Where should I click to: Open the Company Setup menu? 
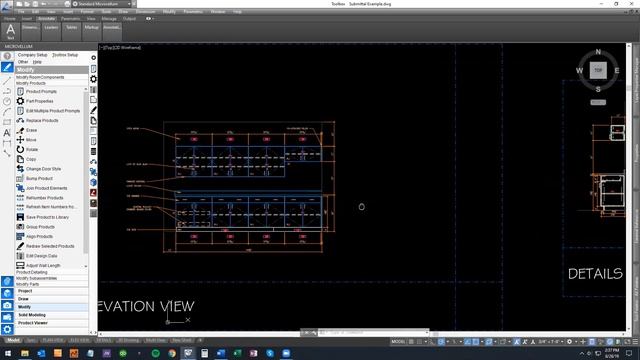[33, 55]
